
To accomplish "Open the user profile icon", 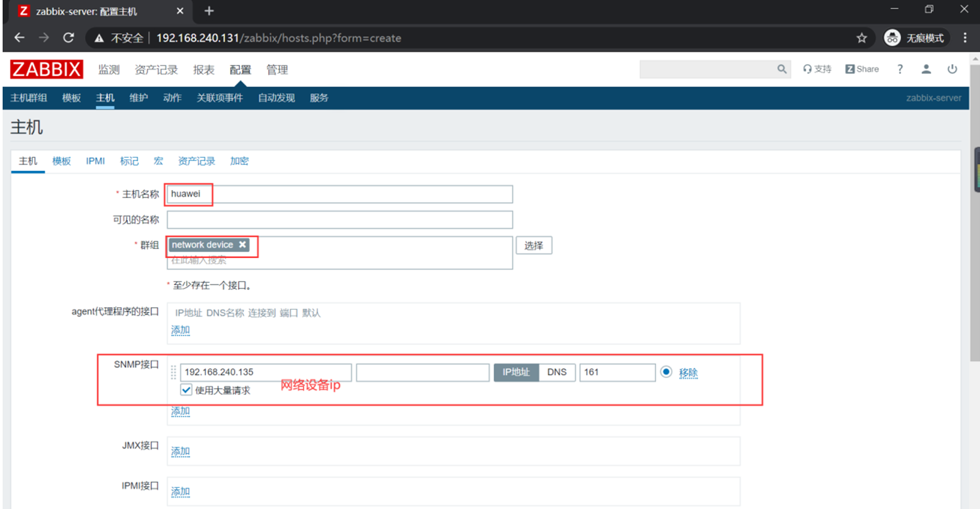I will point(926,69).
